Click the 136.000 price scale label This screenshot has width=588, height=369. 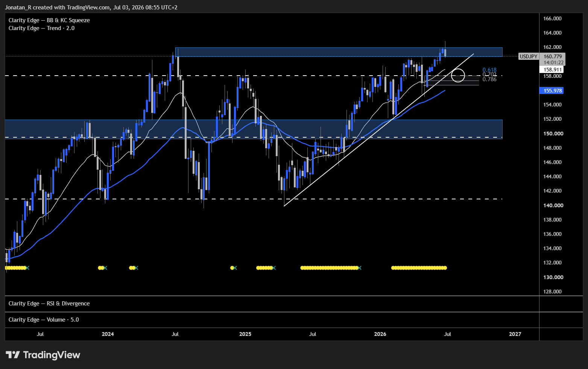click(552, 234)
